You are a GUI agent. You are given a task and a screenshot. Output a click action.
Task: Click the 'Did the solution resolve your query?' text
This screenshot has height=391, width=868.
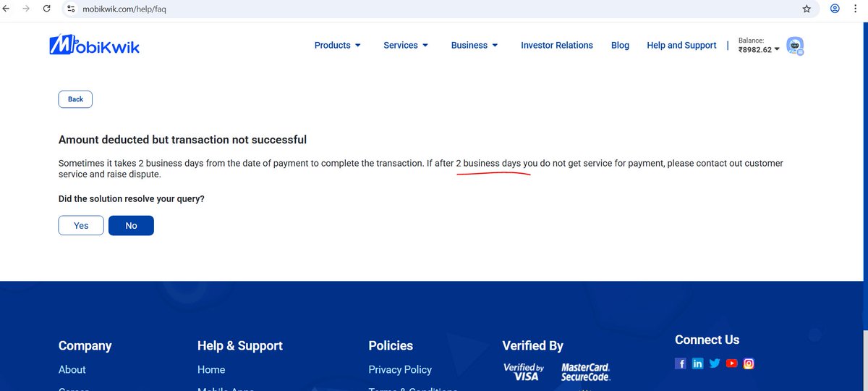[x=132, y=198]
